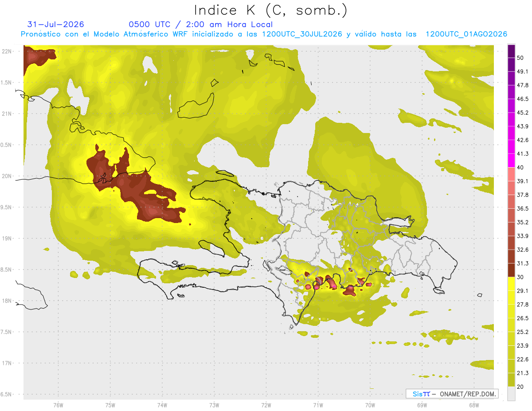Click the colorbar label "43.9"
This screenshot has height=411, width=532.
click(523, 126)
